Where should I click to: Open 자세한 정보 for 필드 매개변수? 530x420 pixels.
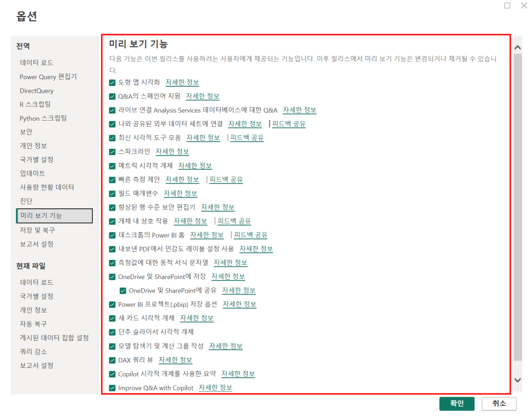pyautogui.click(x=181, y=194)
